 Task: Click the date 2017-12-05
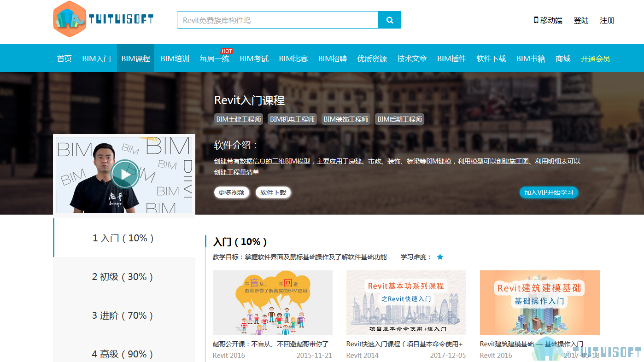pyautogui.click(x=448, y=355)
